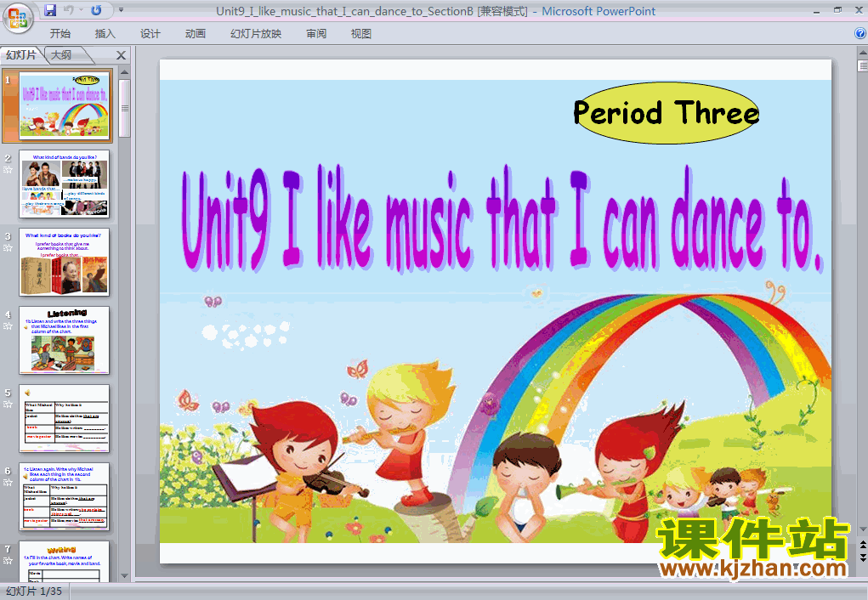This screenshot has width=868, height=600.
Task: Restore down the PowerPoint window
Action: tap(837, 10)
